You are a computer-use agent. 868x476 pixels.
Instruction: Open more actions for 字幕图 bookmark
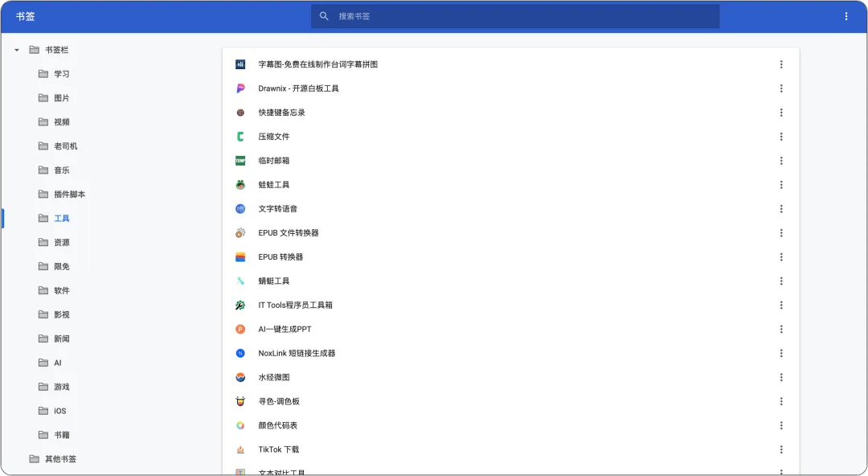(781, 64)
